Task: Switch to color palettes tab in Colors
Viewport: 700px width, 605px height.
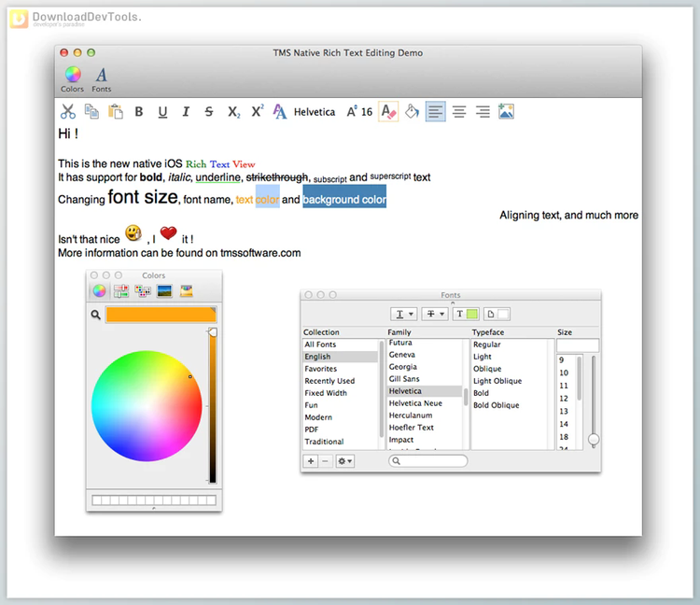Action: [143, 291]
